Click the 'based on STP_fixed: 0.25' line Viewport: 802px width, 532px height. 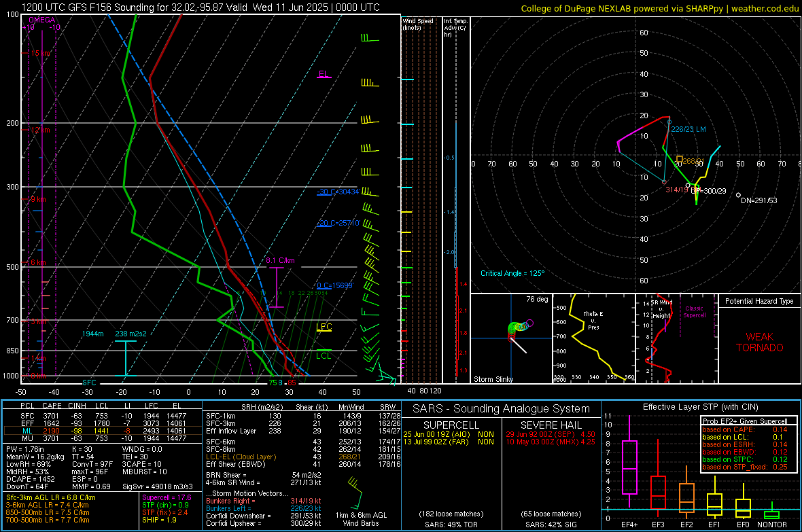coord(745,467)
